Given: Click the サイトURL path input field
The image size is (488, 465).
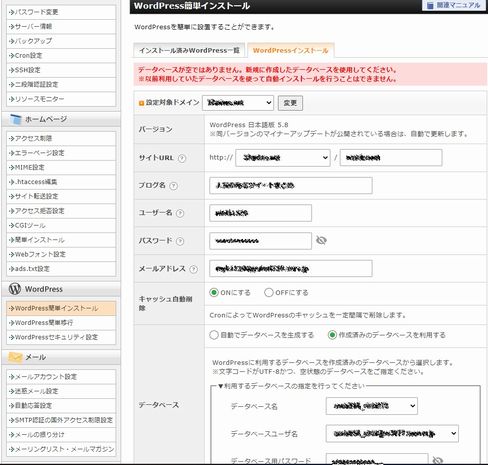Looking at the screenshot, I should (391, 158).
